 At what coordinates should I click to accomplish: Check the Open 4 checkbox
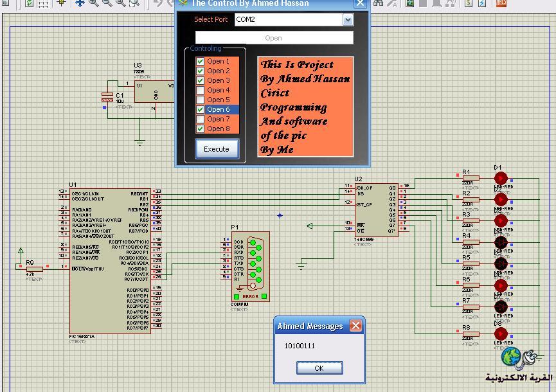[201, 91]
